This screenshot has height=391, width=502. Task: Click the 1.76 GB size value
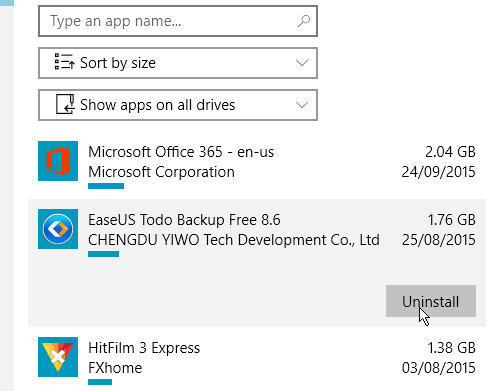pos(451,220)
